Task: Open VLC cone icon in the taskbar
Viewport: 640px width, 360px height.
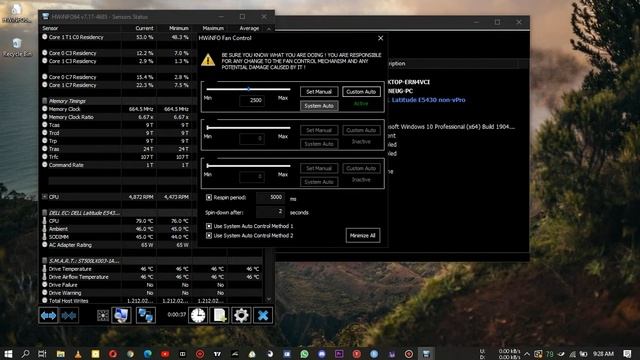Action: [x=78, y=354]
